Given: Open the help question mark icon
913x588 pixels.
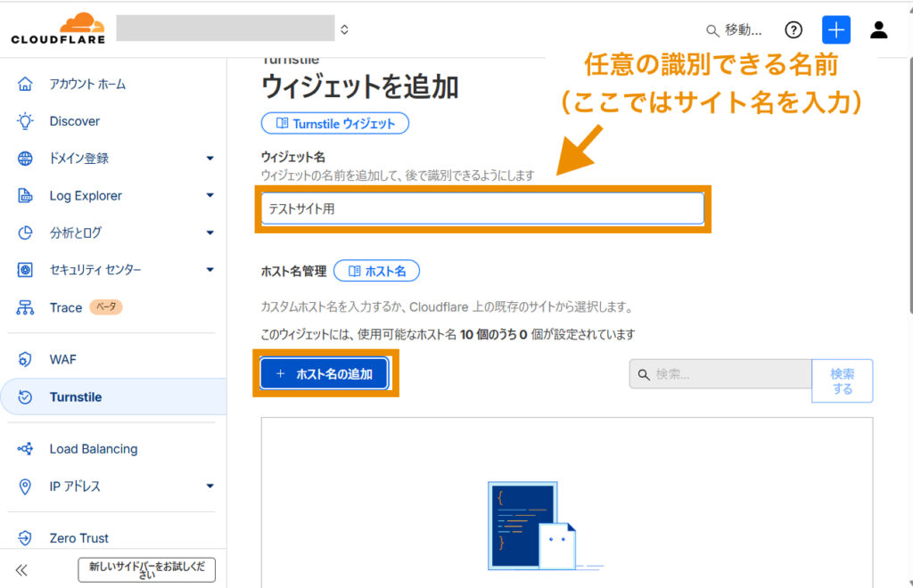Looking at the screenshot, I should [794, 30].
